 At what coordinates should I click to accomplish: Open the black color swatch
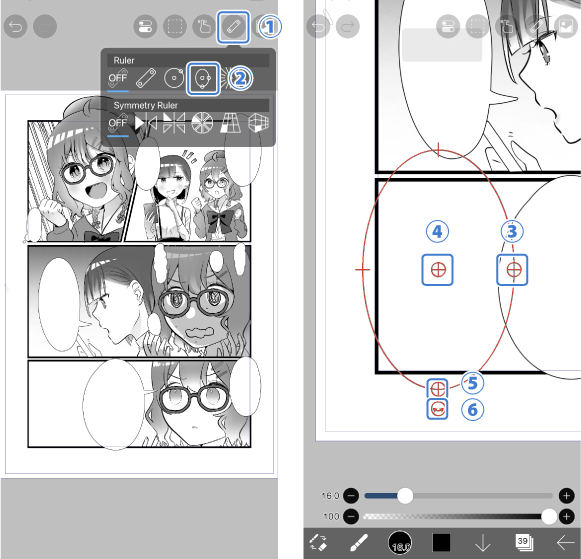click(x=441, y=543)
